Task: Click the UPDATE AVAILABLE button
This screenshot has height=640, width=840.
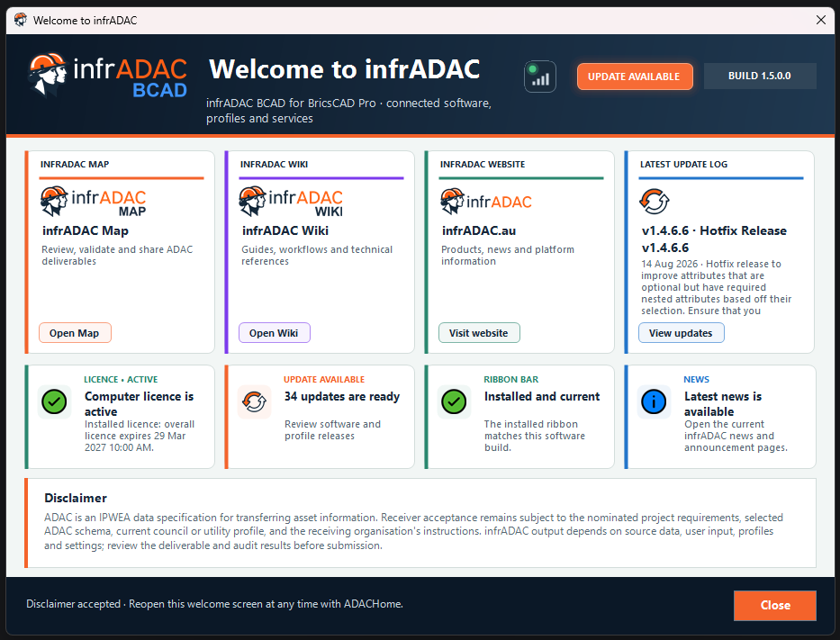Action: point(635,77)
